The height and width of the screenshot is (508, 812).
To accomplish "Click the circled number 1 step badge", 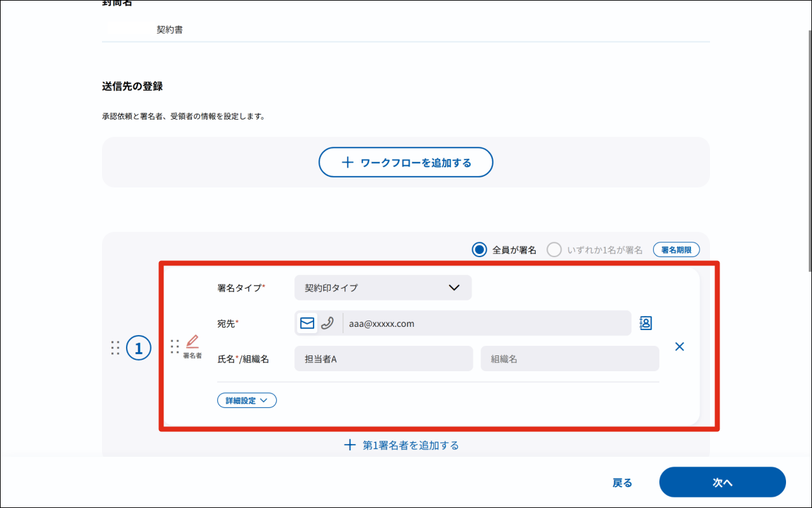I will [139, 348].
